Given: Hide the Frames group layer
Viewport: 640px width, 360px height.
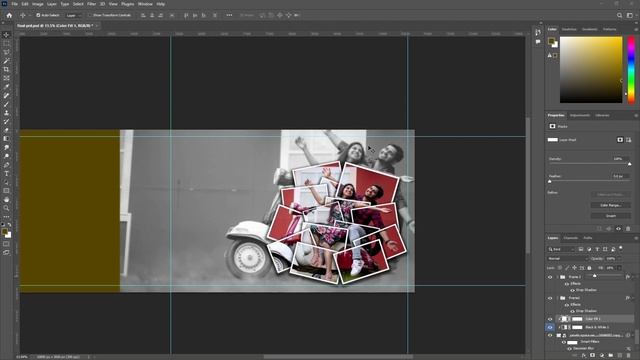Looking at the screenshot, I should click(x=550, y=298).
